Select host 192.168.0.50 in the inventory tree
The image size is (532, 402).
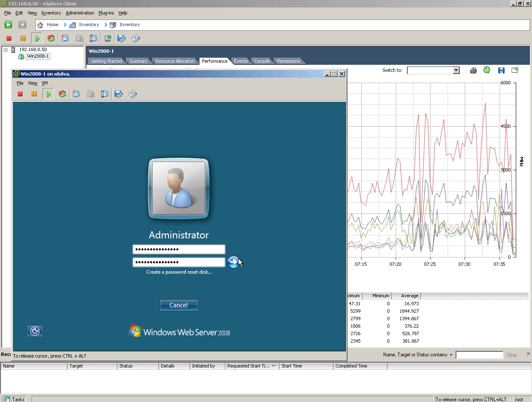(x=33, y=49)
